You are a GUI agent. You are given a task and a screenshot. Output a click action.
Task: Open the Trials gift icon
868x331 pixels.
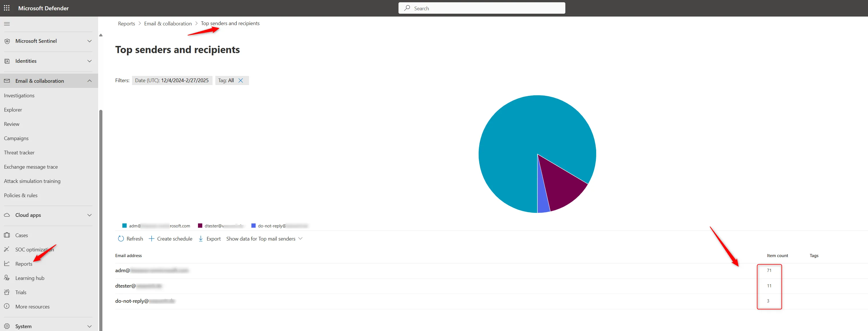pyautogui.click(x=7, y=292)
